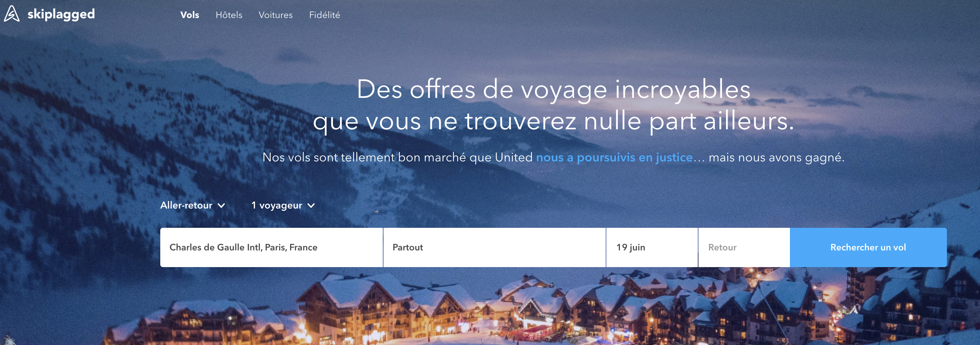Open the Vols tab
The width and height of the screenshot is (980, 345).
[189, 15]
